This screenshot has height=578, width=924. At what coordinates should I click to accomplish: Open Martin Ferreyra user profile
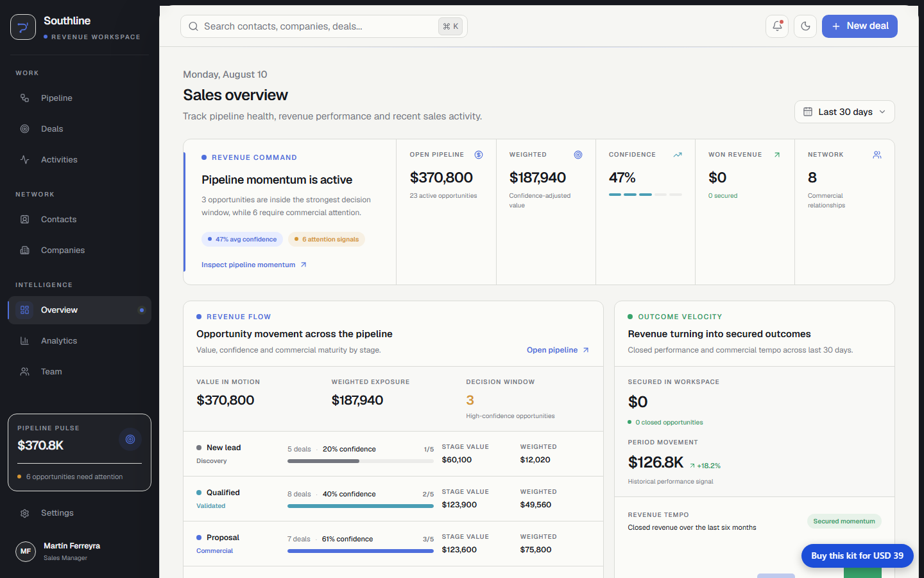click(x=80, y=551)
